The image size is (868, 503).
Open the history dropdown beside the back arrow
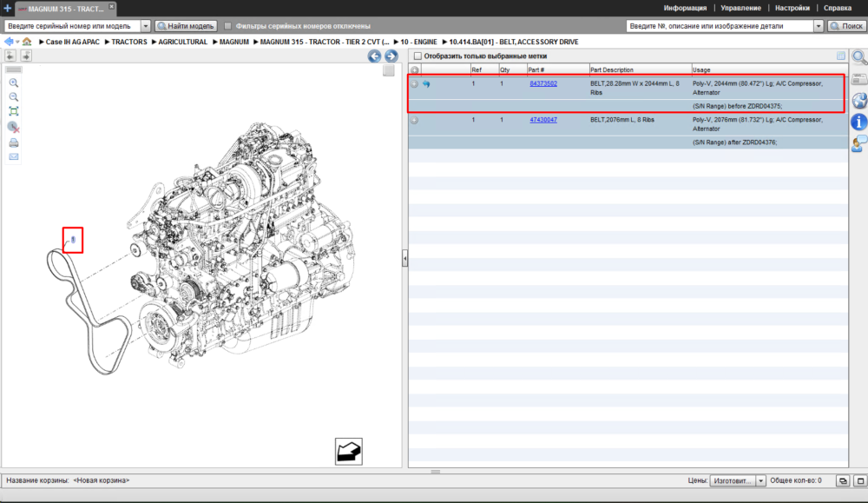(17, 42)
